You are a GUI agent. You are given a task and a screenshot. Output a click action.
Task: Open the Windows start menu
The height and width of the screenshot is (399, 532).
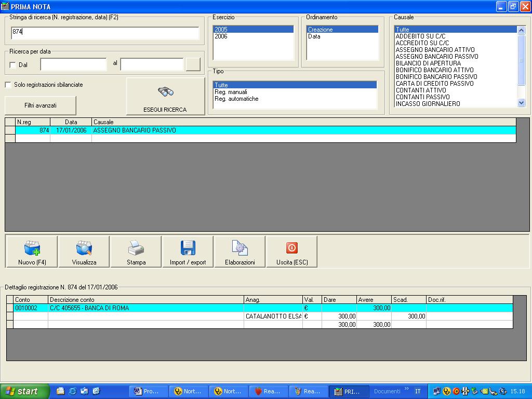24,391
